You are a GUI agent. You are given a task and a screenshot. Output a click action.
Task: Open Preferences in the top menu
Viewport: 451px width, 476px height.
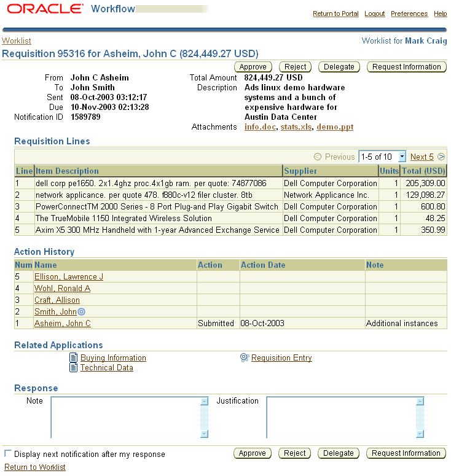coord(409,14)
